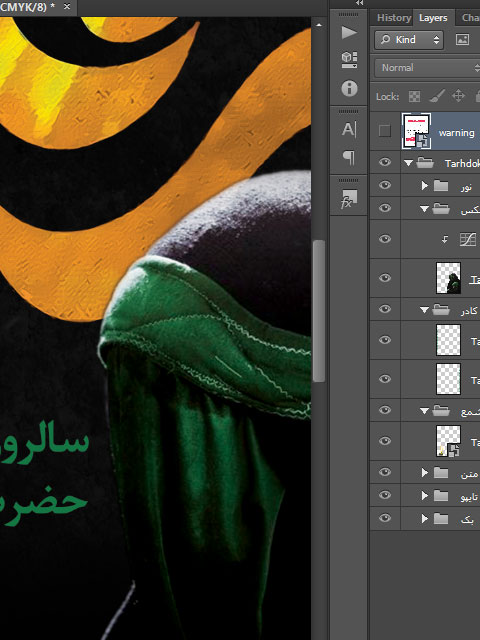This screenshot has width=480, height=640.
Task: Switch to the Channels tab
Action: click(x=470, y=18)
